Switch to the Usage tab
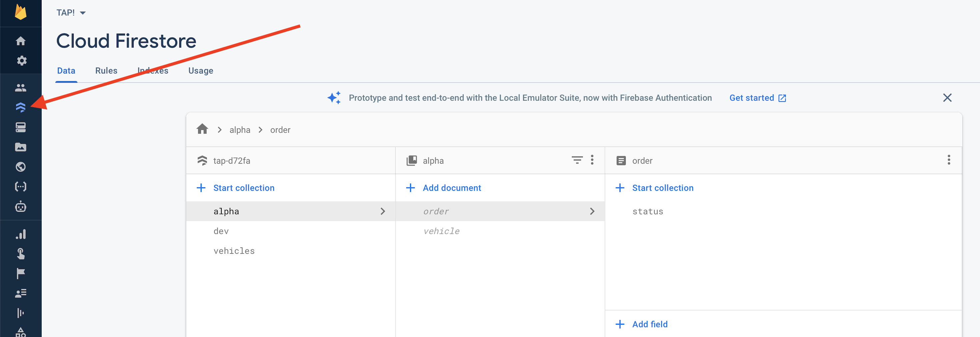The image size is (980, 337). tap(200, 71)
